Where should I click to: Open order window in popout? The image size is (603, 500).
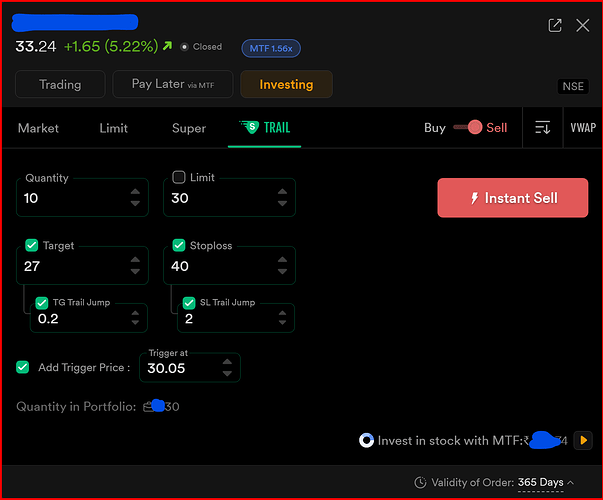555,26
